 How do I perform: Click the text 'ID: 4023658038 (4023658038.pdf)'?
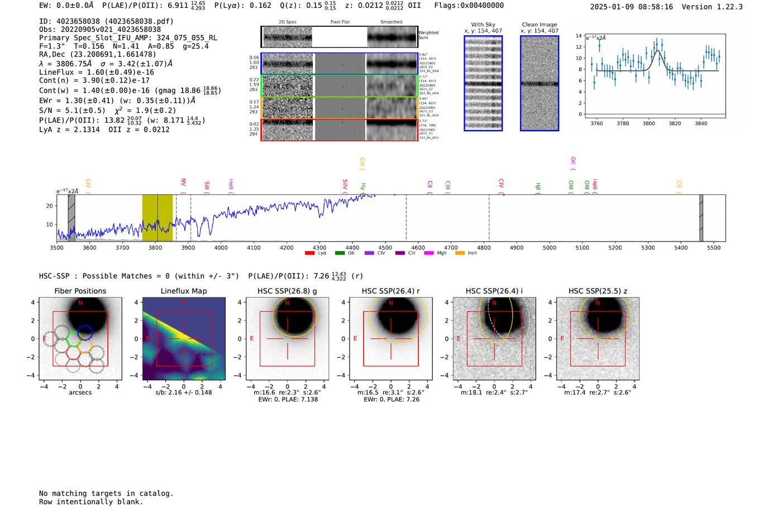coord(107,21)
